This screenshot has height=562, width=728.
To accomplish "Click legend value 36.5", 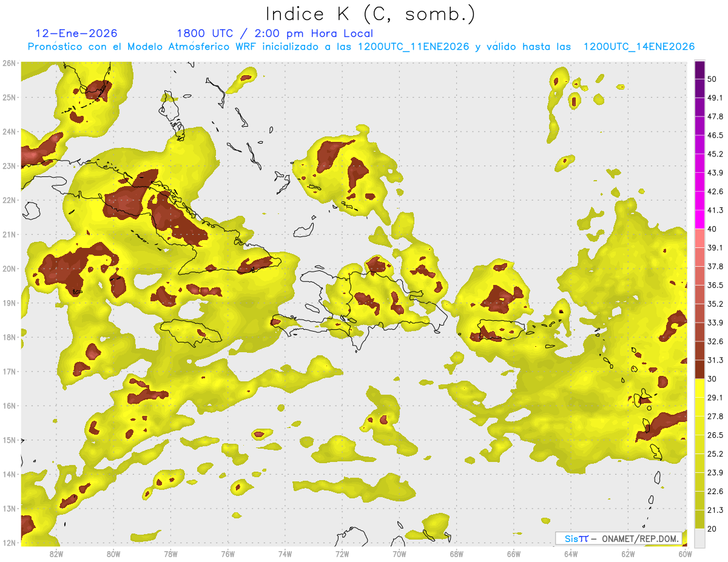I will click(x=715, y=286).
